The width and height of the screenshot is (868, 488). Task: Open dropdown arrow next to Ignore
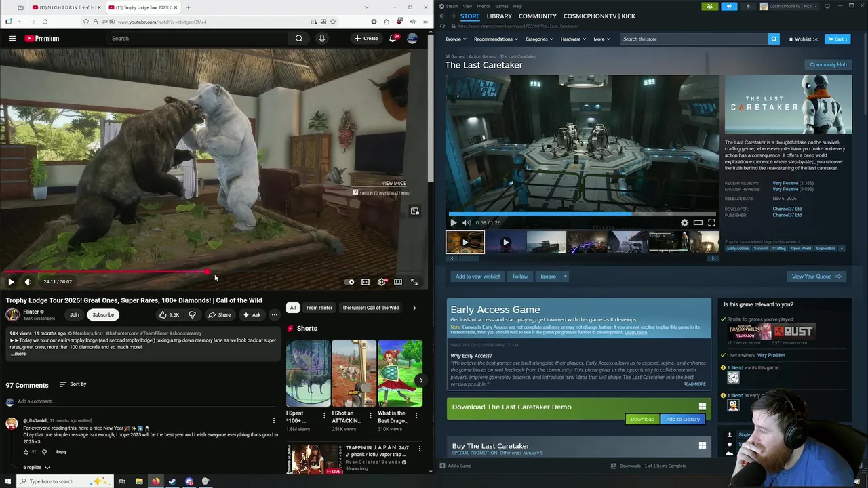[565, 277]
